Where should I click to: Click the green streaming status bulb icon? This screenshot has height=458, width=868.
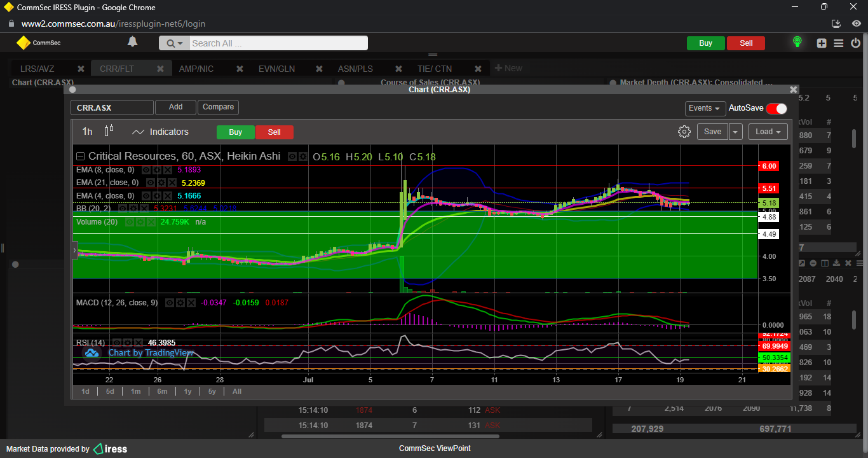pos(797,43)
